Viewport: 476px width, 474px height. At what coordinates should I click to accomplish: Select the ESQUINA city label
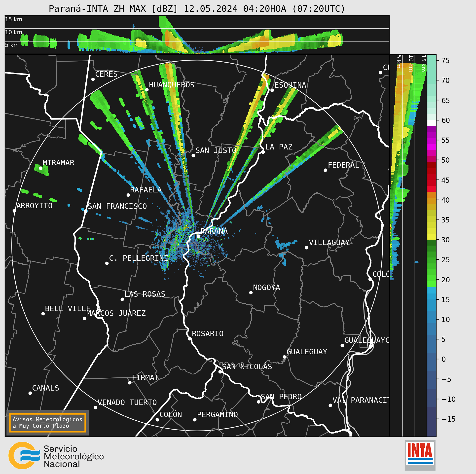290,85
